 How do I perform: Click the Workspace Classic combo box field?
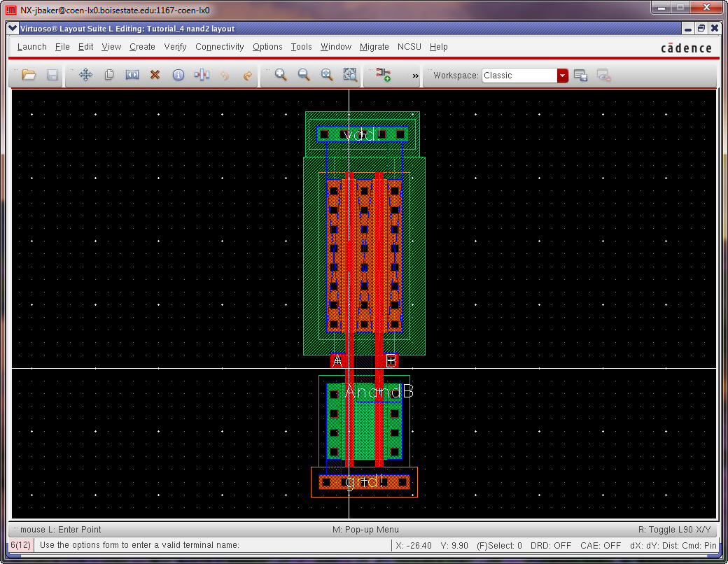tap(519, 76)
